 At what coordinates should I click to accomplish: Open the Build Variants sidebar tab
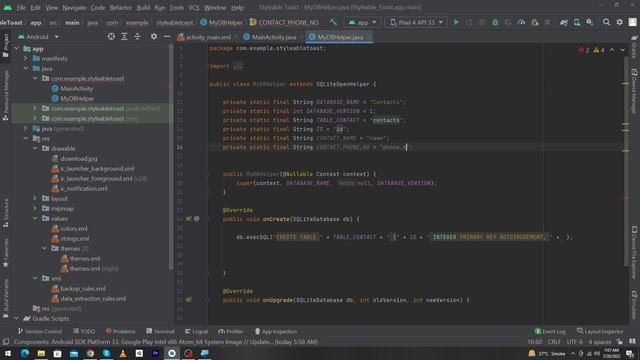pos(6,298)
